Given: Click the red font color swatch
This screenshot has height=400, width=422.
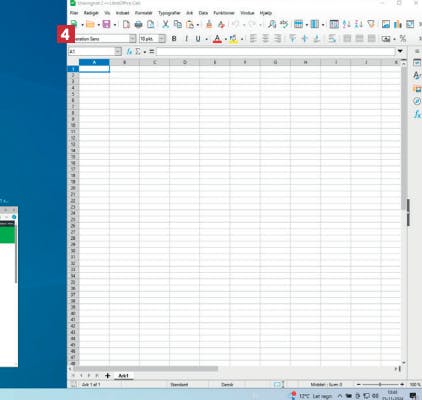Looking at the screenshot, I should (x=217, y=39).
